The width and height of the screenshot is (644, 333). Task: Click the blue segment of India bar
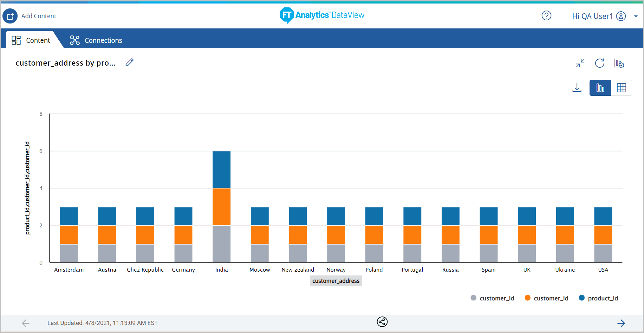[221, 169]
